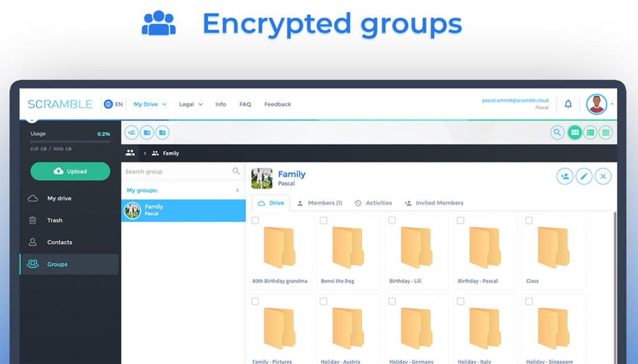Switch to the detailed list view
Image resolution: width=638 pixels, height=364 pixels.
[x=590, y=132]
